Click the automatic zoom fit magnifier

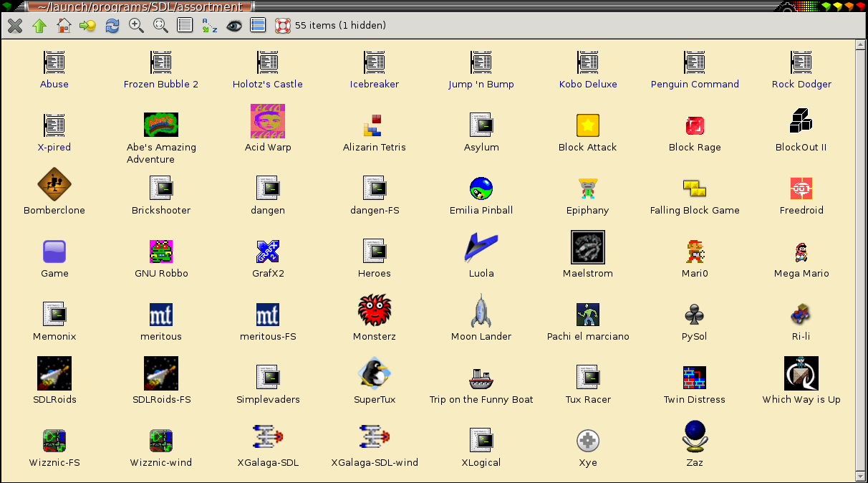point(160,26)
